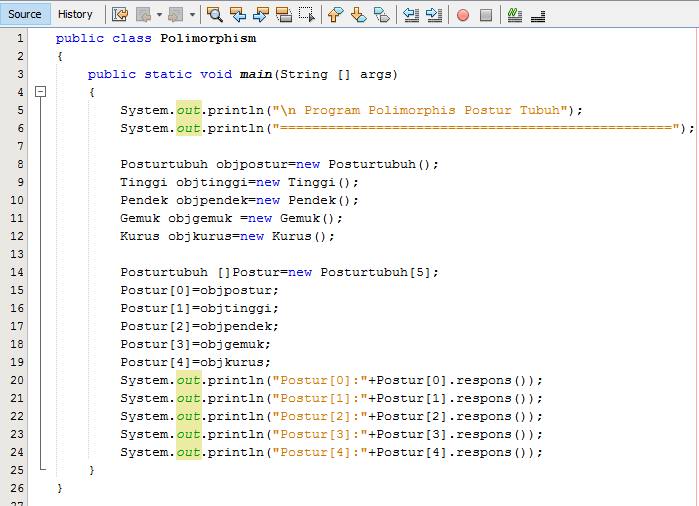Toggle Bookmark on current line icon
This screenshot has width=699, height=506.
coord(382,15)
